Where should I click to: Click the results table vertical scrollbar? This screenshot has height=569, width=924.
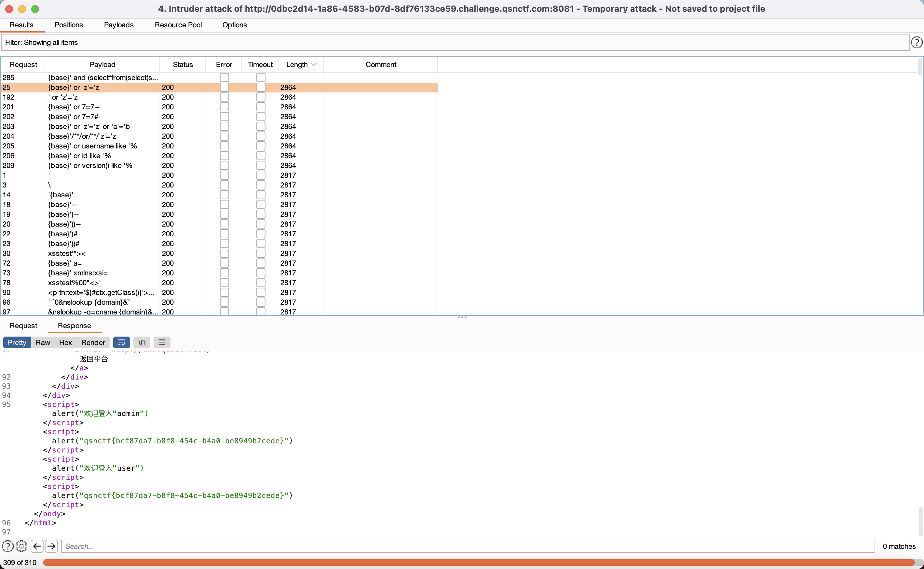920,67
